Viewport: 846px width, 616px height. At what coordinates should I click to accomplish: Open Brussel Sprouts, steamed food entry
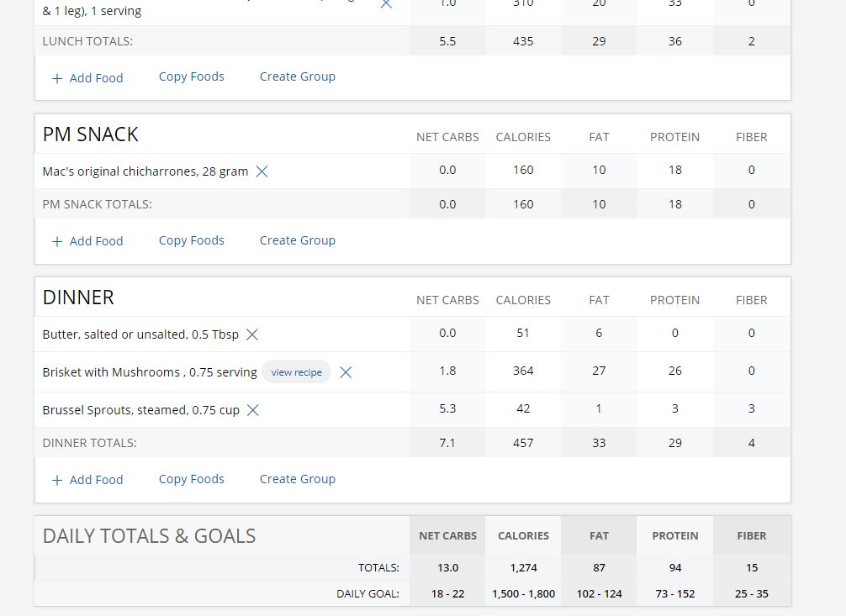140,410
